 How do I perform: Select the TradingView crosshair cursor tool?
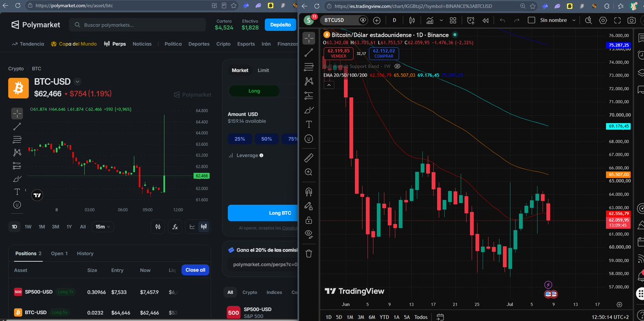pyautogui.click(x=309, y=38)
